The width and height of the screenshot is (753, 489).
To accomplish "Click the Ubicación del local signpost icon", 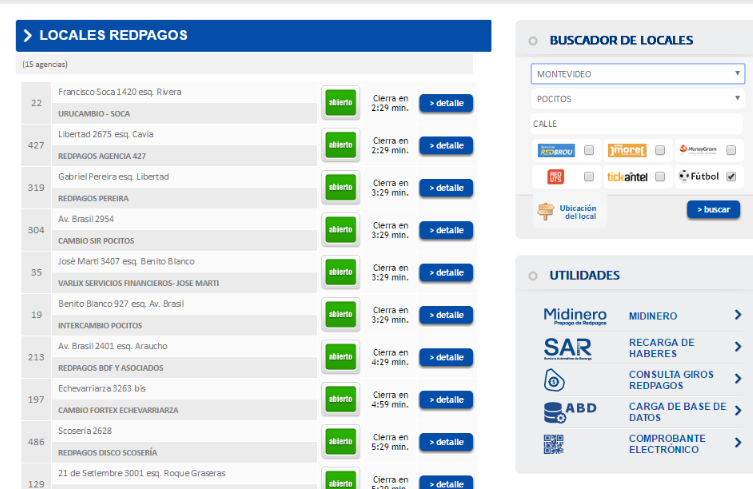I will 546,211.
